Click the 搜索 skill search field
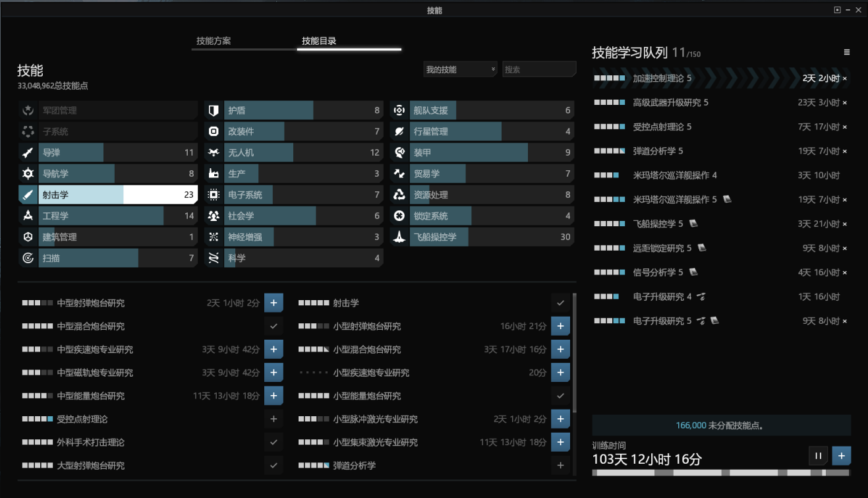The width and height of the screenshot is (868, 498). coord(538,70)
